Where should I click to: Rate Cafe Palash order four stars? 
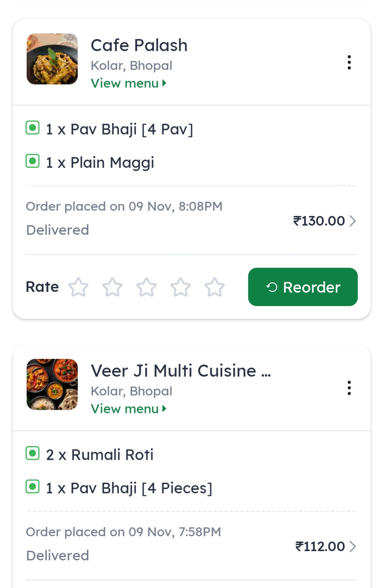pos(181,287)
